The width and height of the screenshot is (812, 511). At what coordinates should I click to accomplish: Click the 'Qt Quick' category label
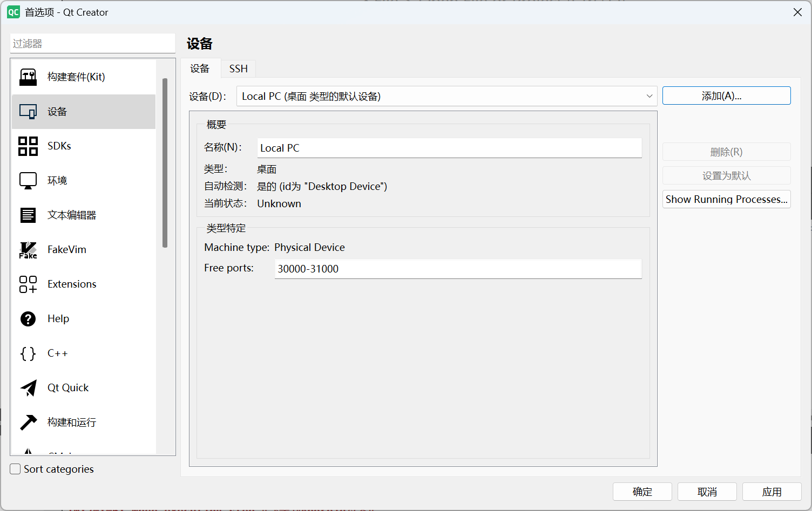(x=68, y=387)
